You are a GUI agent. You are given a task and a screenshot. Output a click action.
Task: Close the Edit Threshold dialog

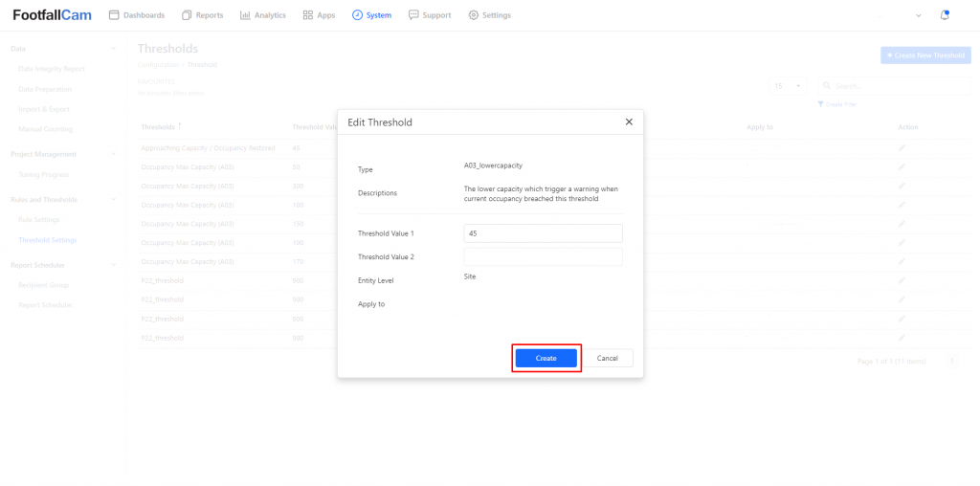click(629, 122)
